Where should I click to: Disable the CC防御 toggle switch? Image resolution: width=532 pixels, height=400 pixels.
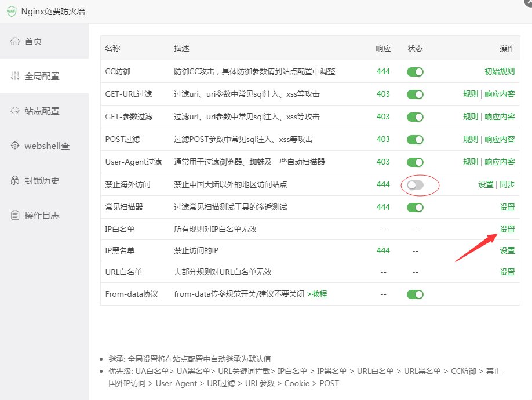[415, 71]
